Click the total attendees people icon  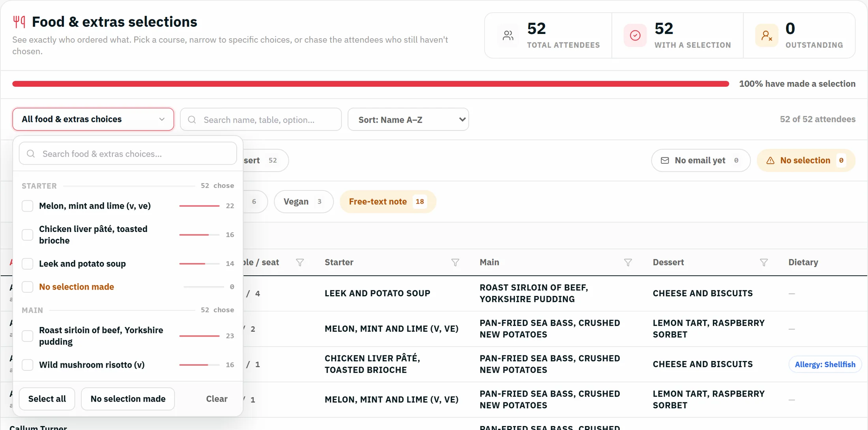click(508, 36)
